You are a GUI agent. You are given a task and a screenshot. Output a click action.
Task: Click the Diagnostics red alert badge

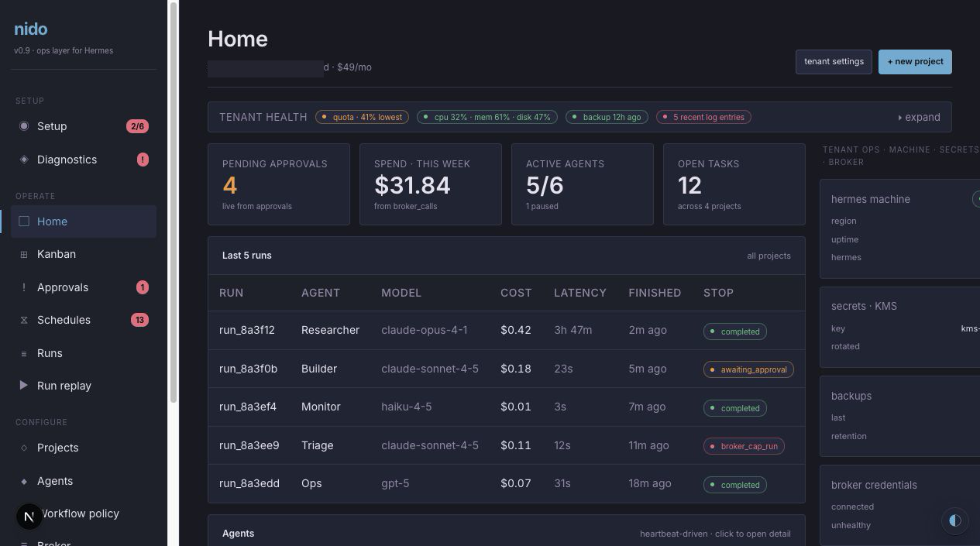(143, 160)
